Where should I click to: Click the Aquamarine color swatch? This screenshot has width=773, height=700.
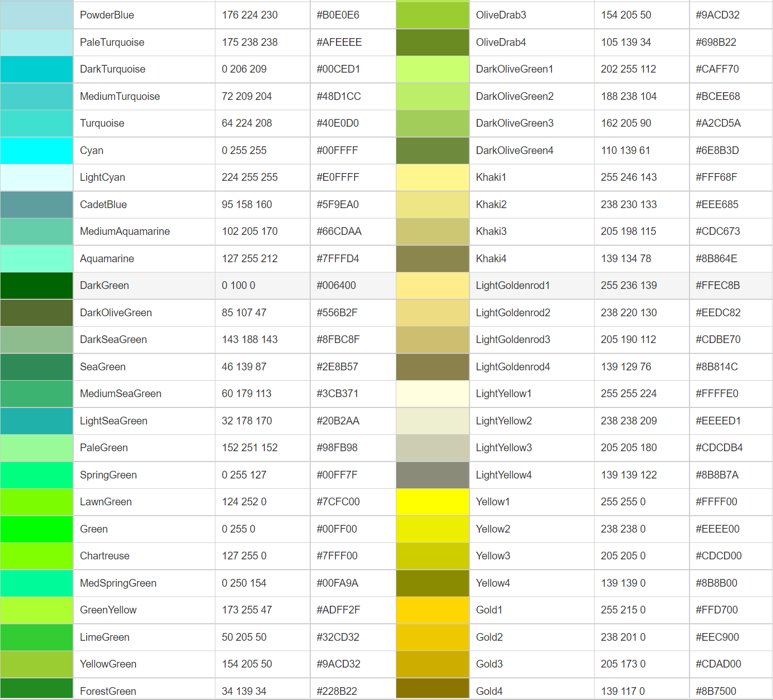coord(36,258)
